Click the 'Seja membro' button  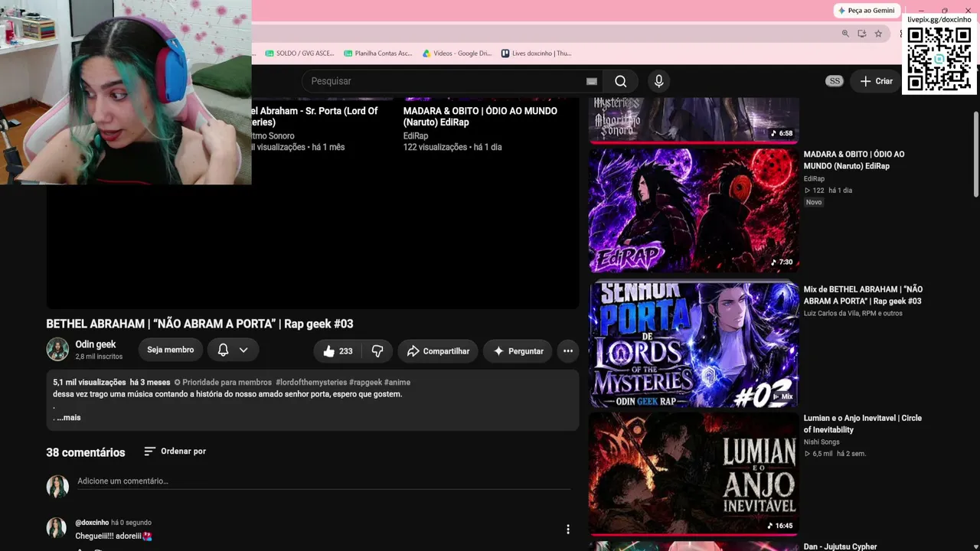pyautogui.click(x=170, y=350)
